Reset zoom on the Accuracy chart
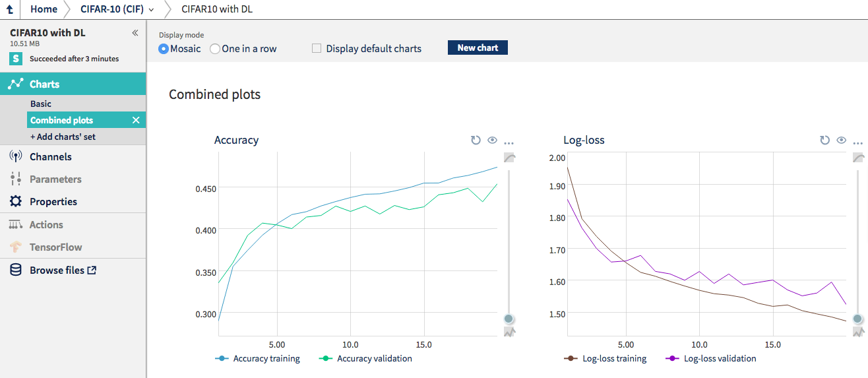Viewport: 868px width, 378px height. (x=476, y=140)
